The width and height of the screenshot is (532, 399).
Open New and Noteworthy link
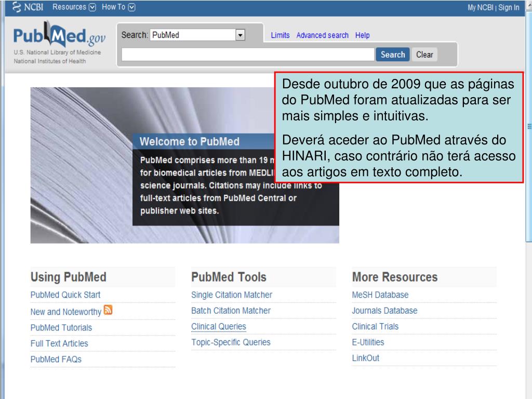coord(66,312)
